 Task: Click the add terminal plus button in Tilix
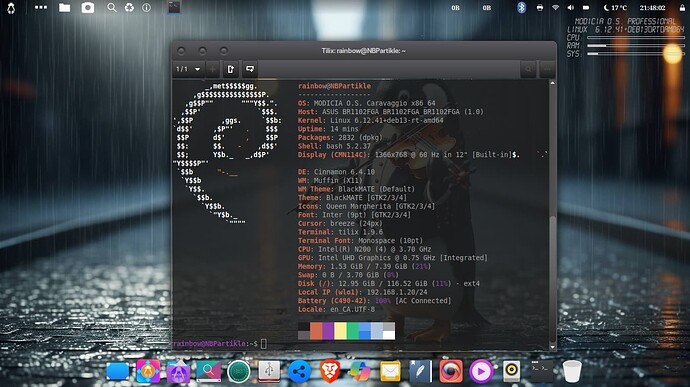coord(213,69)
